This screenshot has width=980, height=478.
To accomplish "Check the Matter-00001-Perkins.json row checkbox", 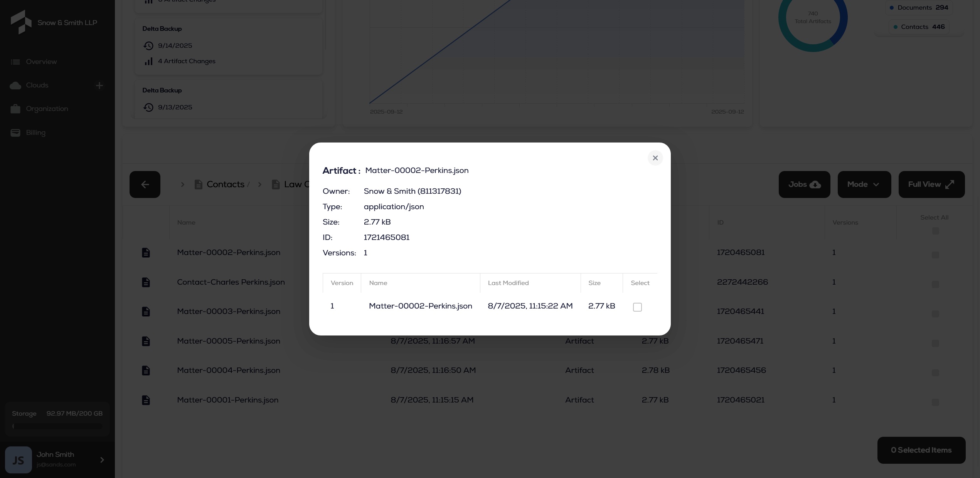I will pos(935,402).
